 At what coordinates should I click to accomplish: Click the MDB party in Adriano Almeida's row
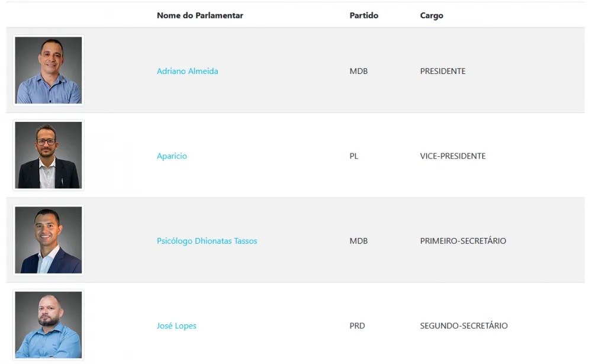(358, 71)
